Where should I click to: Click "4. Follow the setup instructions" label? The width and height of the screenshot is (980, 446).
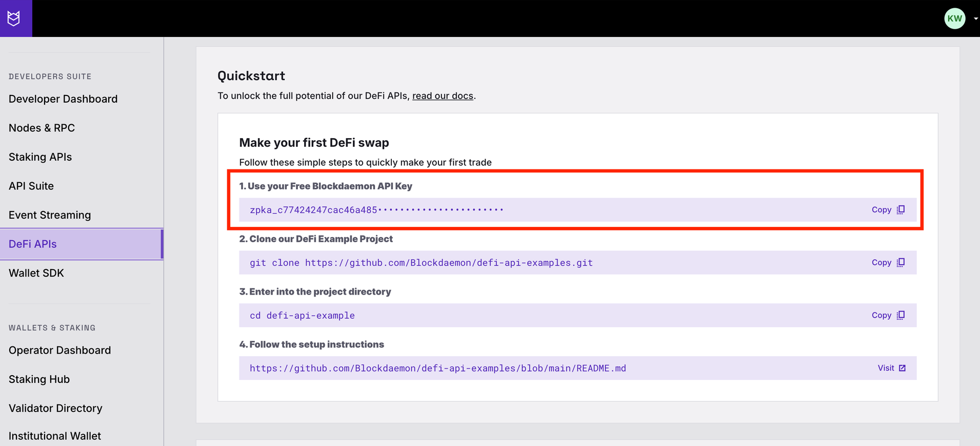click(311, 344)
